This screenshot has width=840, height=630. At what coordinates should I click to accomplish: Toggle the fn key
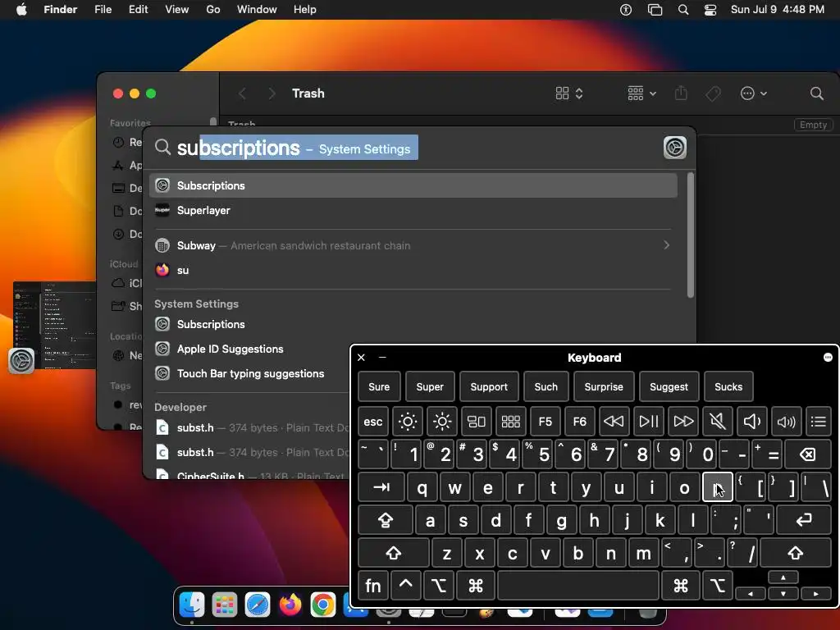(373, 586)
